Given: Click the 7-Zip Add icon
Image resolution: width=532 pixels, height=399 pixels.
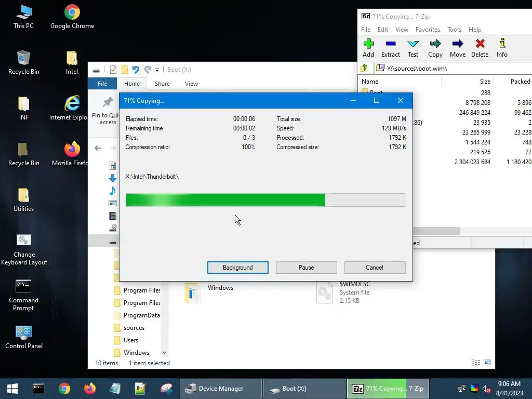Looking at the screenshot, I should pyautogui.click(x=368, y=48).
